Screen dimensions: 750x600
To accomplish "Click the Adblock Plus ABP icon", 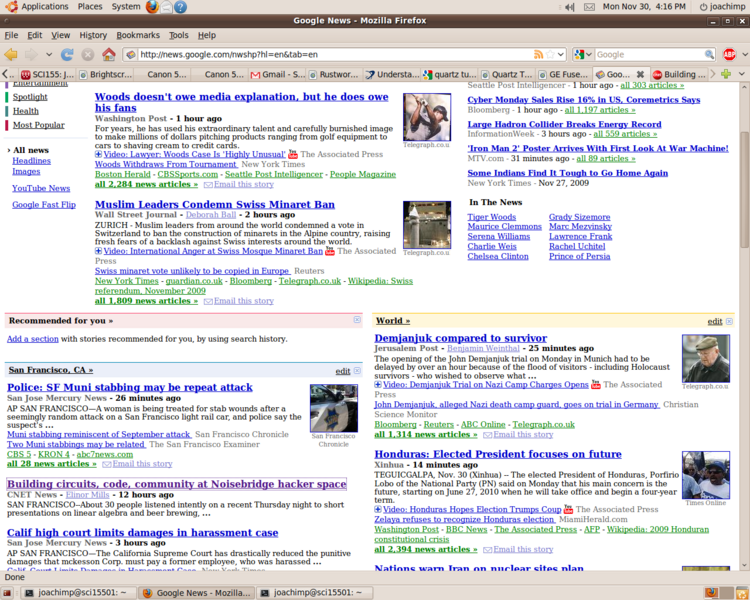I will 729,55.
